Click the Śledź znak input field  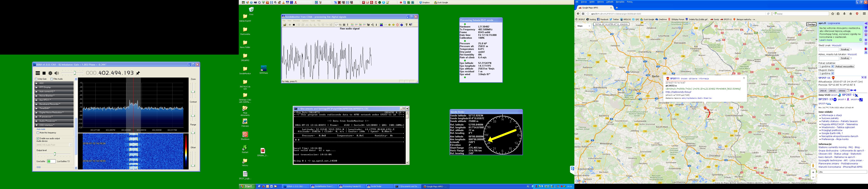828,49
